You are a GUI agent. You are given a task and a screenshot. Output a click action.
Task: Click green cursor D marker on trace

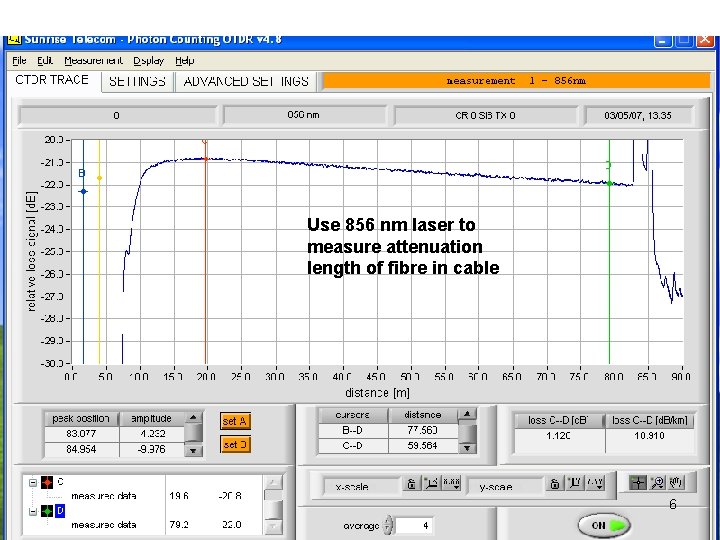pyautogui.click(x=609, y=183)
